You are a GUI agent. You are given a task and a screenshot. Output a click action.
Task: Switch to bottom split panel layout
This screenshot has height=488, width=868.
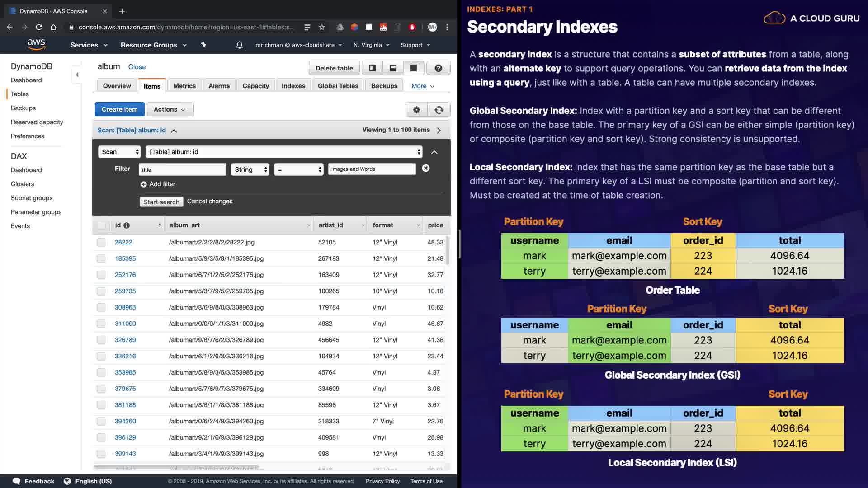coord(393,68)
